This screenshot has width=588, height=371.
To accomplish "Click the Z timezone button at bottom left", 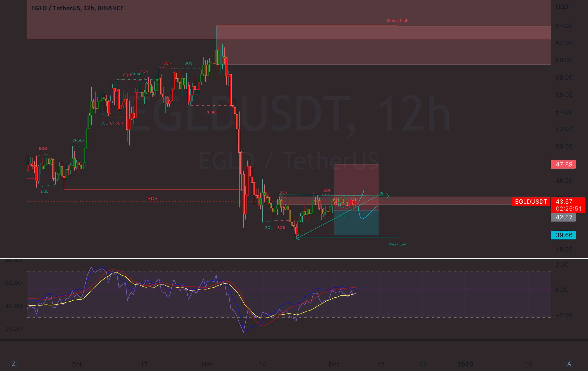I will coord(14,364).
